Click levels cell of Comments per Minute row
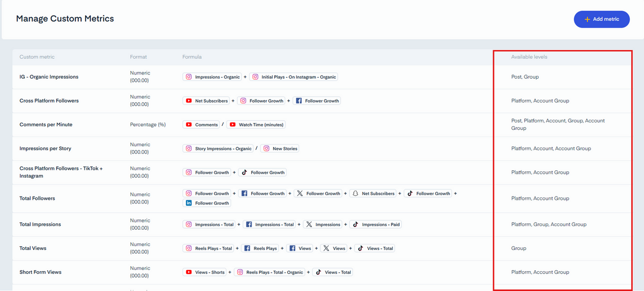 [558, 124]
